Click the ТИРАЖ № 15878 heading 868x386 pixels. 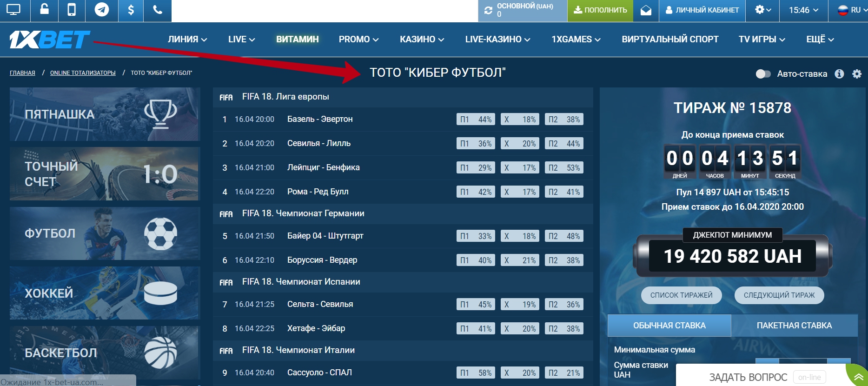[x=733, y=108]
